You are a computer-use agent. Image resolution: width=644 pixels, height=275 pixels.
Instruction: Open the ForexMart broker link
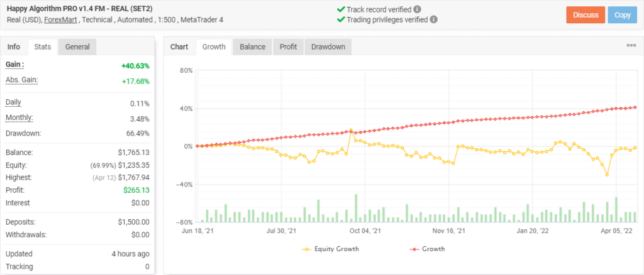click(60, 19)
